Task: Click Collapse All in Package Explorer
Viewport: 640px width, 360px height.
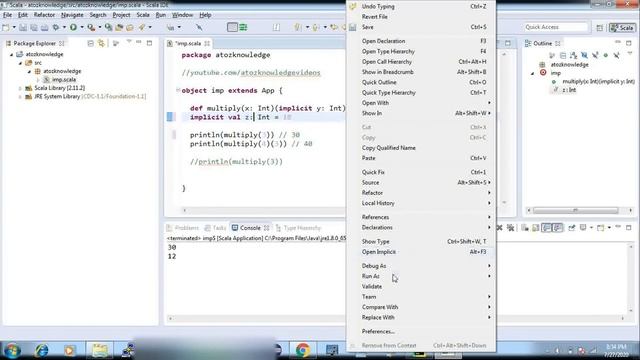Action: tap(91, 43)
